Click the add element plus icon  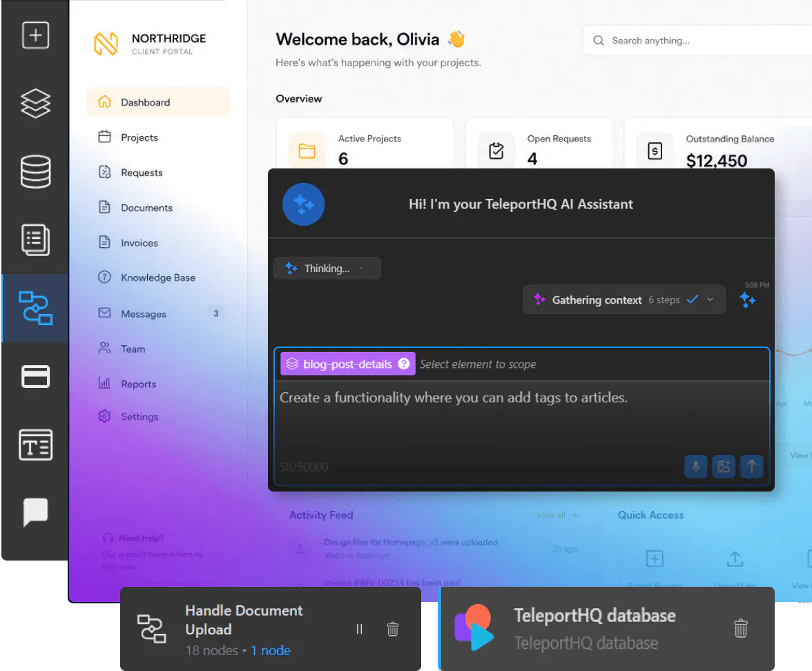click(35, 35)
